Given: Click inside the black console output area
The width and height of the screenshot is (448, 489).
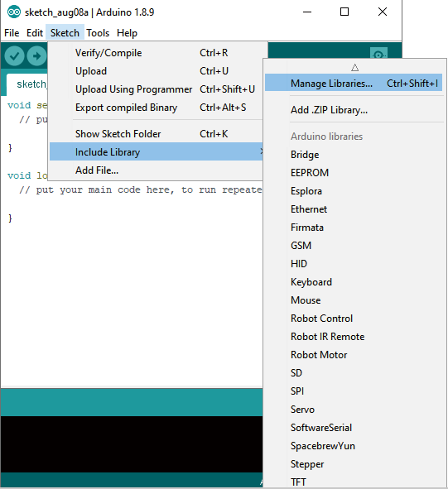Looking at the screenshot, I should (x=131, y=444).
